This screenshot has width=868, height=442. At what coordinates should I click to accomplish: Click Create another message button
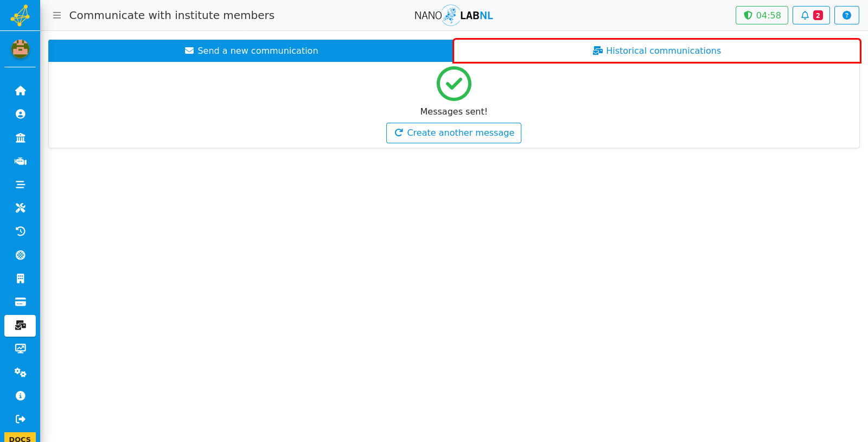point(454,133)
